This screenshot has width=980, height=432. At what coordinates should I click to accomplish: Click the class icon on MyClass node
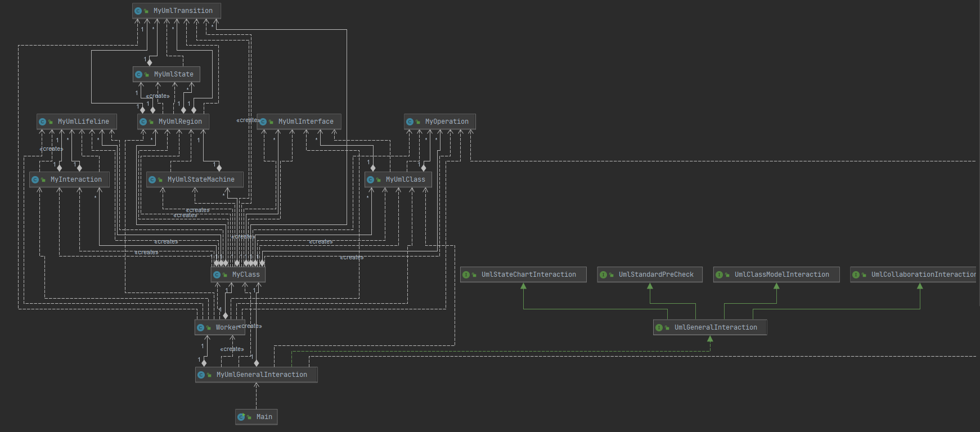coord(217,274)
